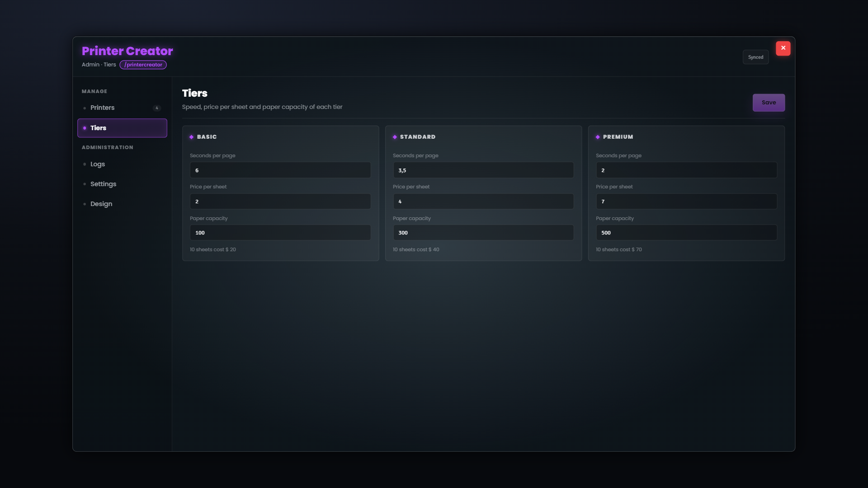Click the /printercreator command tag
868x488 pixels.
click(x=143, y=65)
